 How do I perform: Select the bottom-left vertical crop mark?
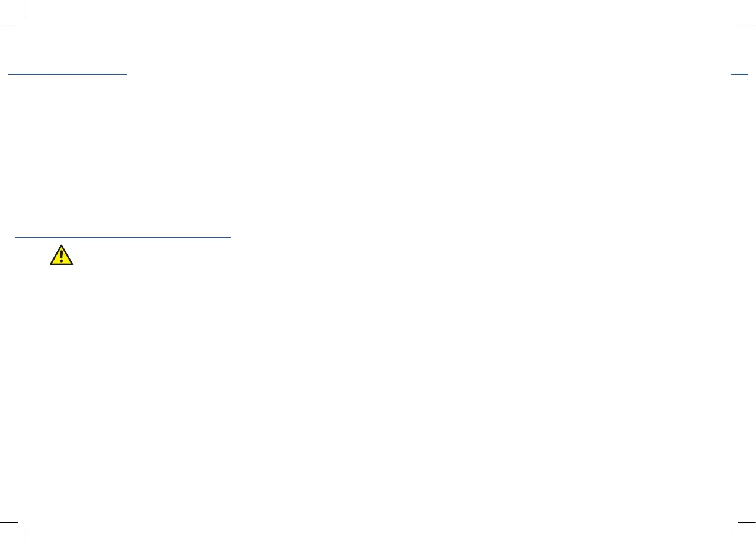(x=25, y=538)
